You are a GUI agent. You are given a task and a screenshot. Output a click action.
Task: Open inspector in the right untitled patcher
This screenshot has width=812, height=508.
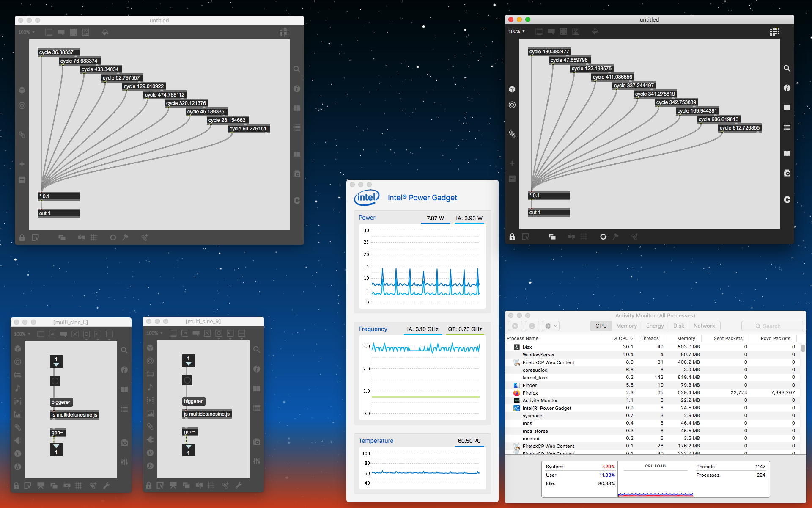click(x=787, y=88)
